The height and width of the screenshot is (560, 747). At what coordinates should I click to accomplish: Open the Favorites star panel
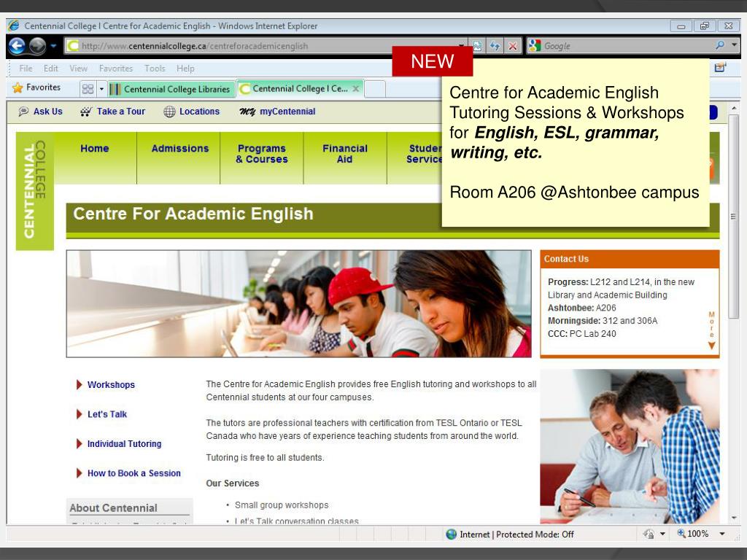coord(18,87)
